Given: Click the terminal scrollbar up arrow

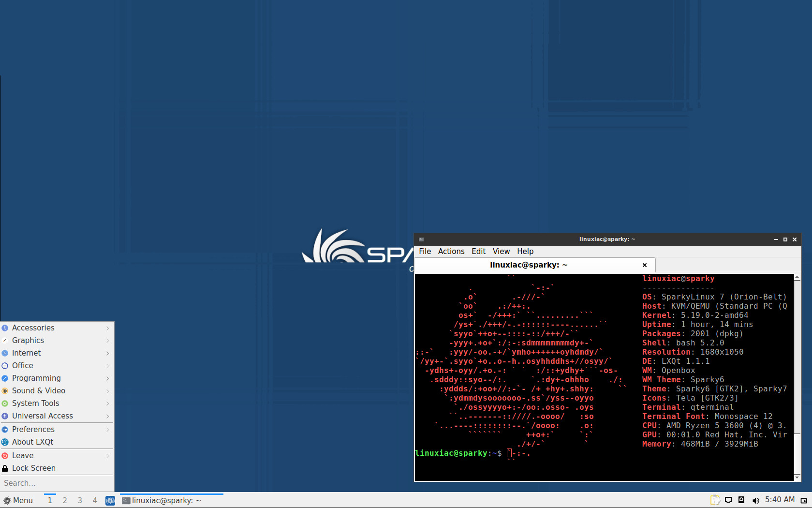Looking at the screenshot, I should [x=797, y=277].
